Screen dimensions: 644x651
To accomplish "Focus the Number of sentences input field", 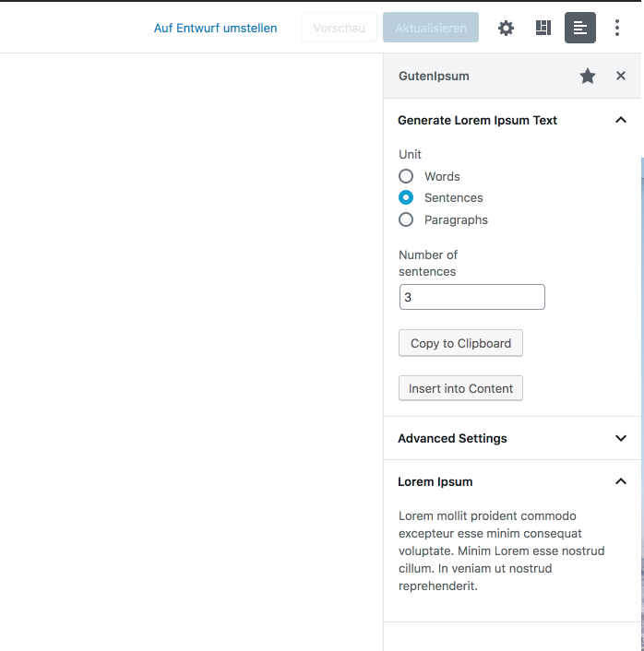I will click(472, 297).
